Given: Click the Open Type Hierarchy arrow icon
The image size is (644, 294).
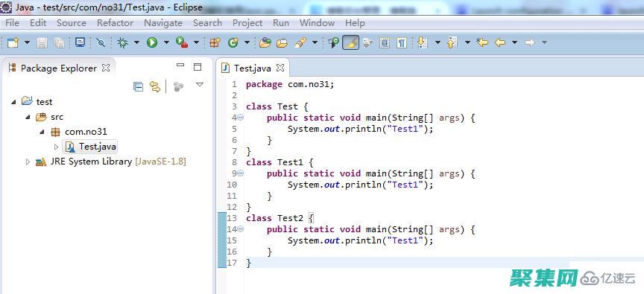Looking at the screenshot, I should click(333, 42).
